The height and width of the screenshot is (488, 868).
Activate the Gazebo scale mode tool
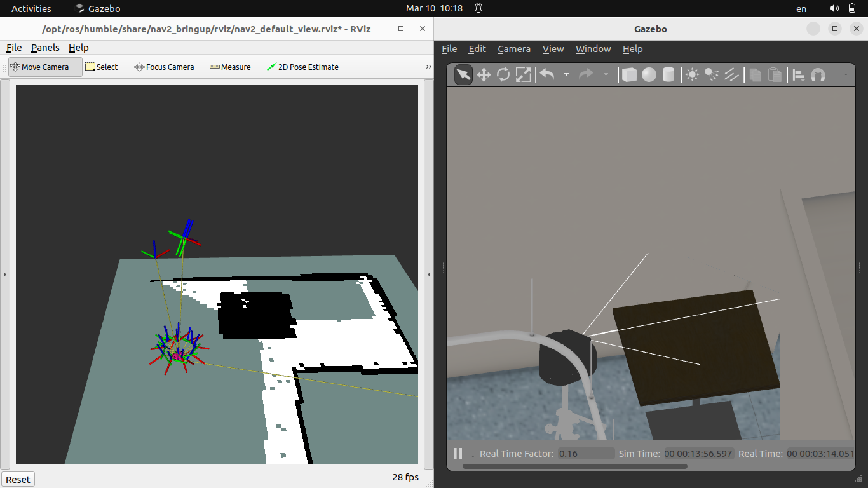[x=523, y=75]
